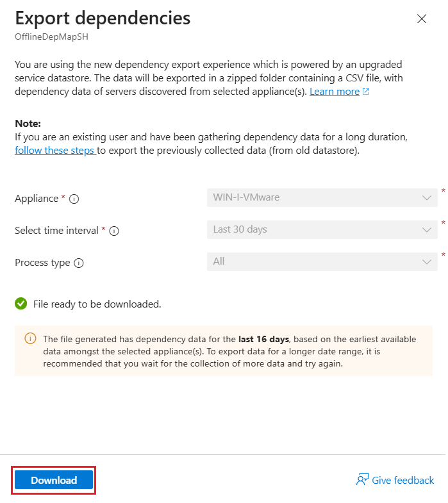Select the Give feedback link
The width and height of the screenshot is (448, 503).
[x=402, y=480]
